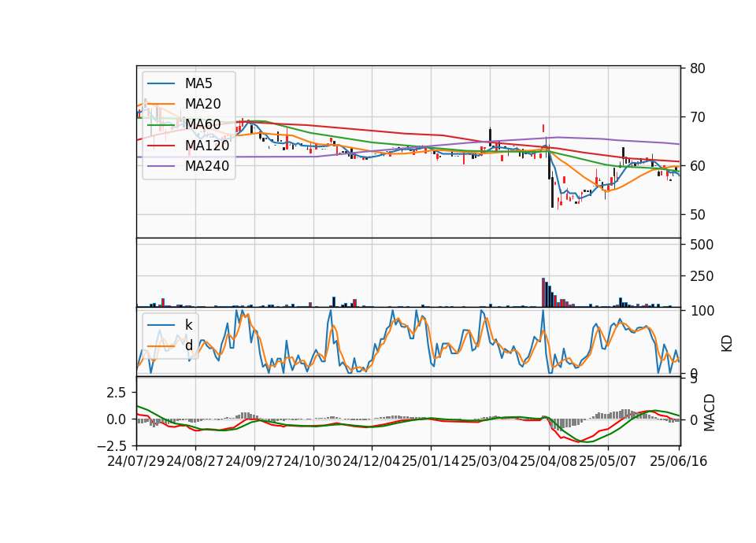Screen dimensions: 756x543
Task: Click the MA5 legend label
Action: tap(198, 83)
